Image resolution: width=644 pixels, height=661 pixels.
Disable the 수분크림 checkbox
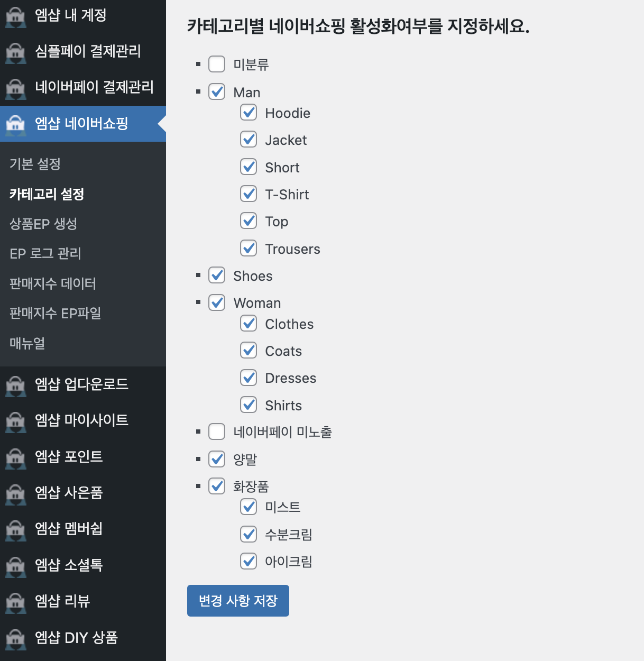coord(249,534)
